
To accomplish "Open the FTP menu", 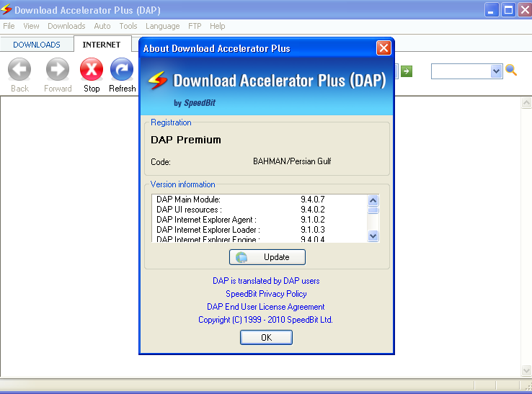I will tap(195, 26).
